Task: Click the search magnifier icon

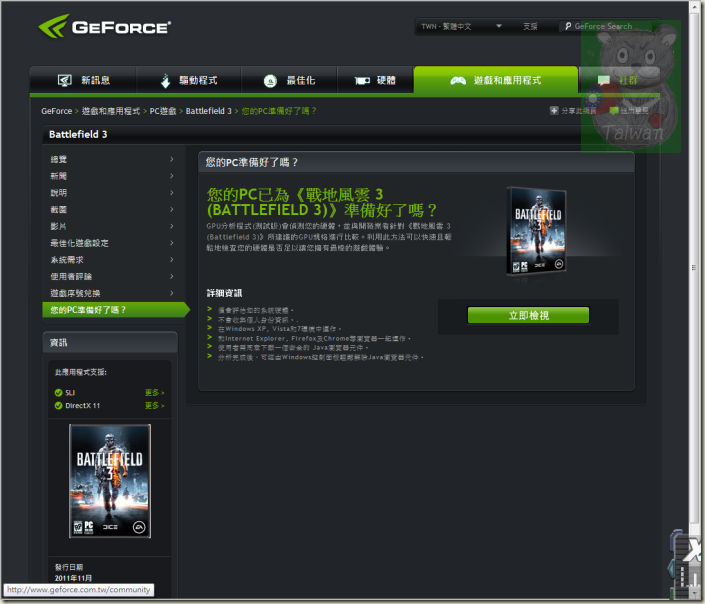Action: 568,26
